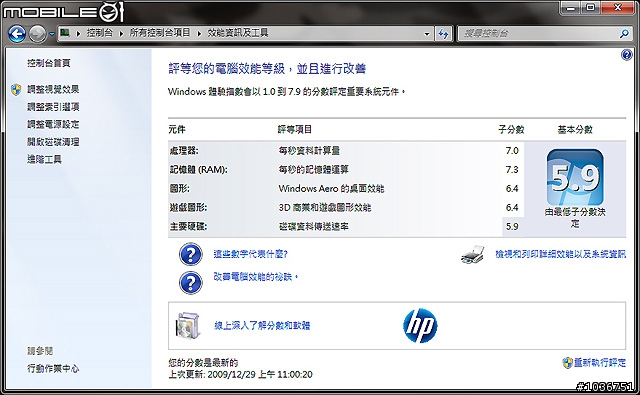Click the 處理器 row label
This screenshot has height=395, width=640.
point(184,151)
